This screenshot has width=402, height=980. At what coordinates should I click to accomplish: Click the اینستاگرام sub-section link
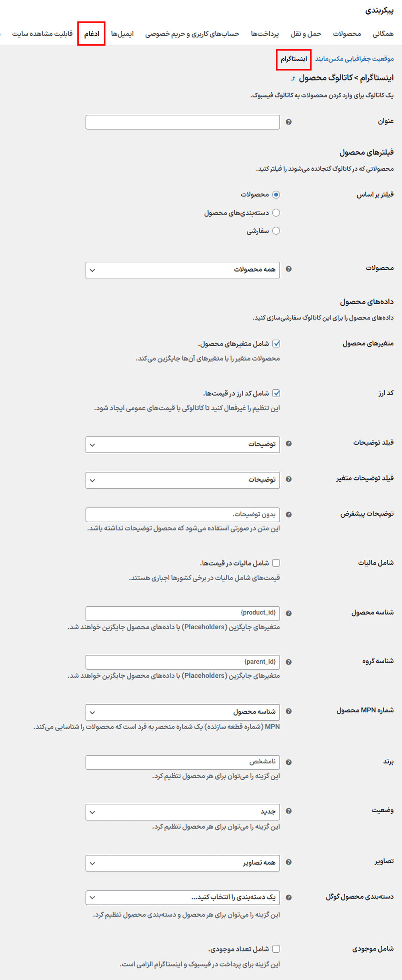tap(294, 59)
